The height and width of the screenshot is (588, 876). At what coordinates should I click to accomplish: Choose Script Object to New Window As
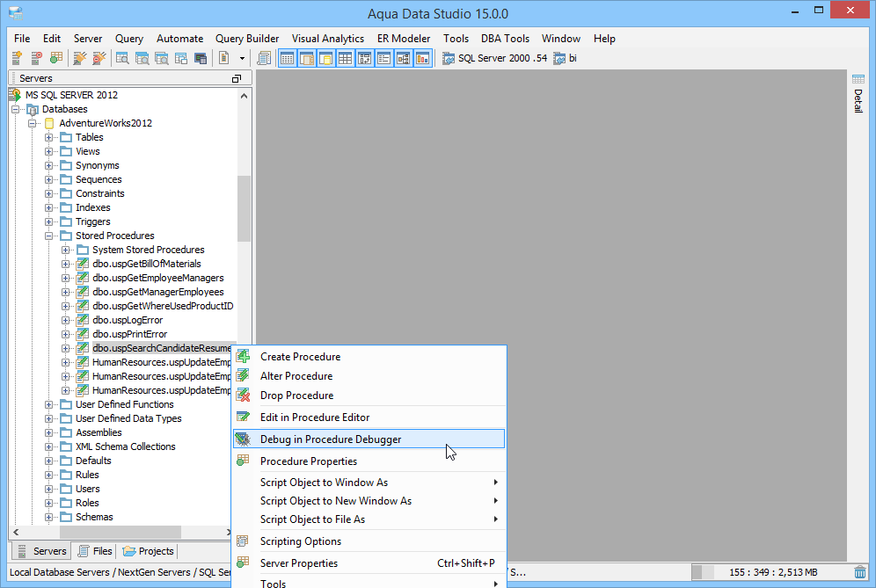point(369,500)
